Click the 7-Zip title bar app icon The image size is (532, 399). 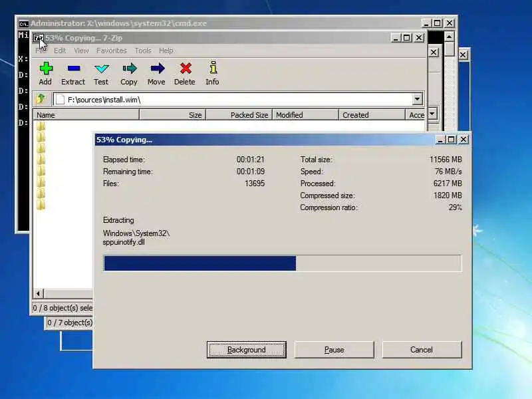(x=39, y=38)
